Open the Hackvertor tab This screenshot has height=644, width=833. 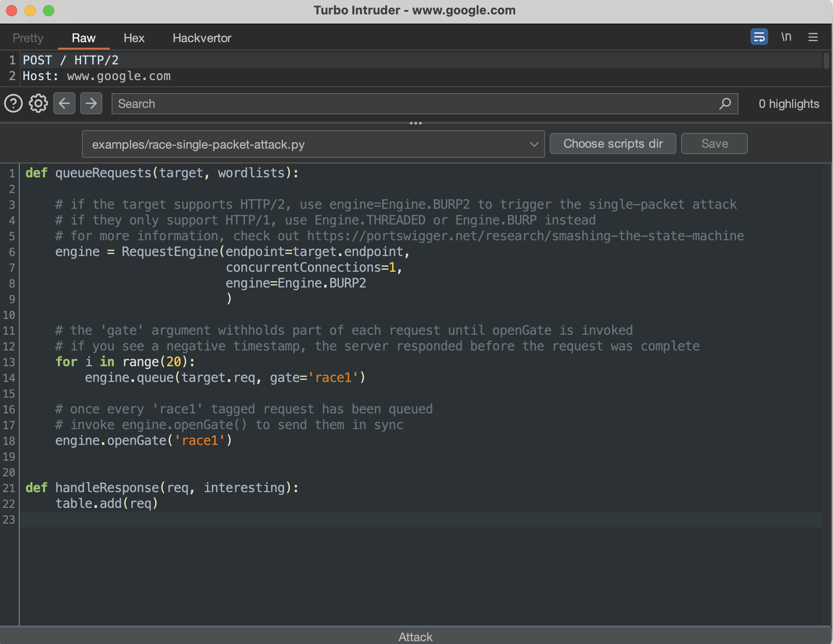coord(202,38)
